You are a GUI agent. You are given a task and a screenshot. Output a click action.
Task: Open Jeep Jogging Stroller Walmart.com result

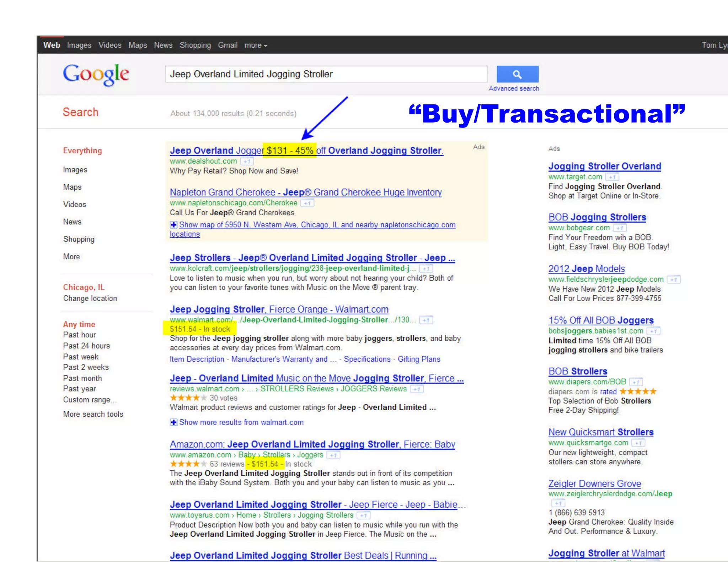[279, 309]
